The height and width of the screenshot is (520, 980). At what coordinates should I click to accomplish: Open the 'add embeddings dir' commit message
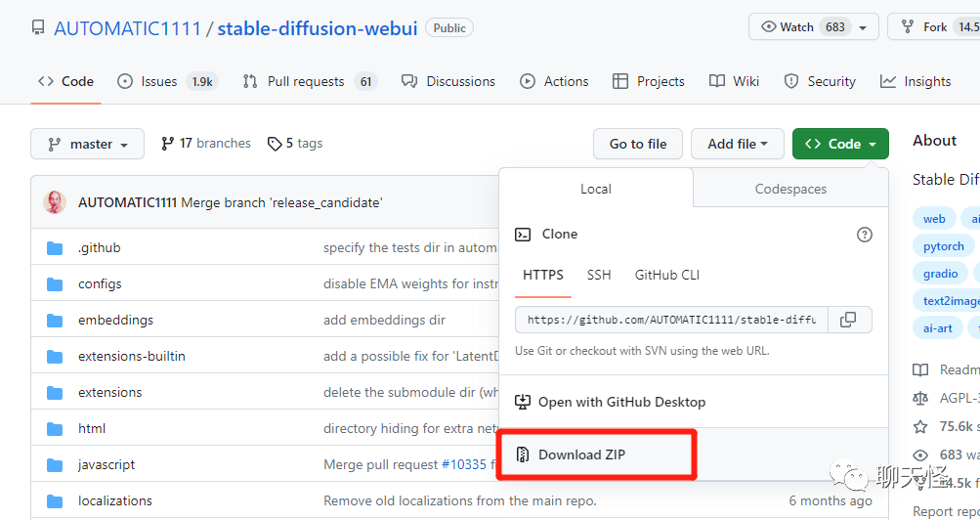384,320
